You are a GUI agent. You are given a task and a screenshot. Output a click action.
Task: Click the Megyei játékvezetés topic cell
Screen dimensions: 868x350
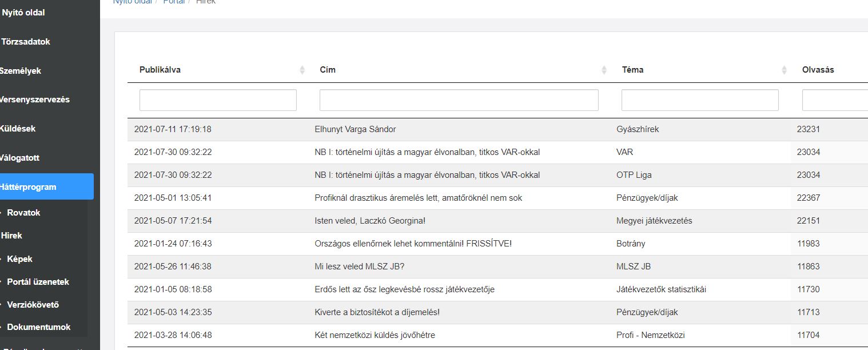click(654, 221)
